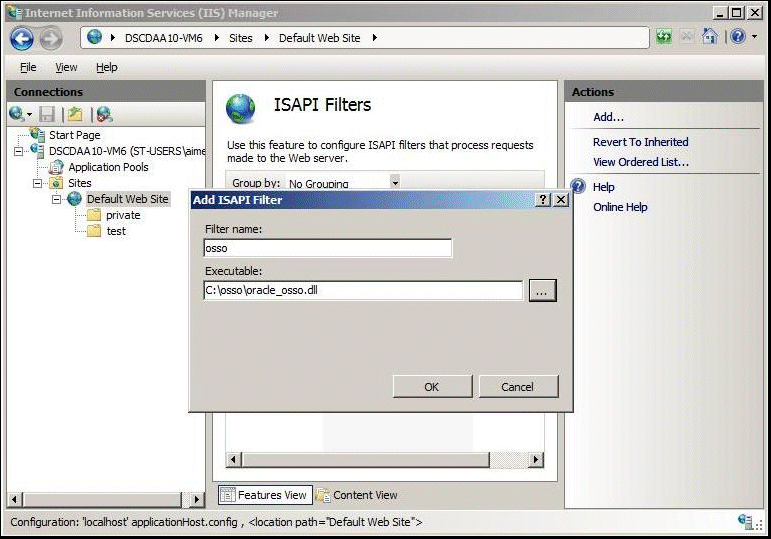
Task: Click the Save floppy disk icon in Connections
Action: point(47,114)
